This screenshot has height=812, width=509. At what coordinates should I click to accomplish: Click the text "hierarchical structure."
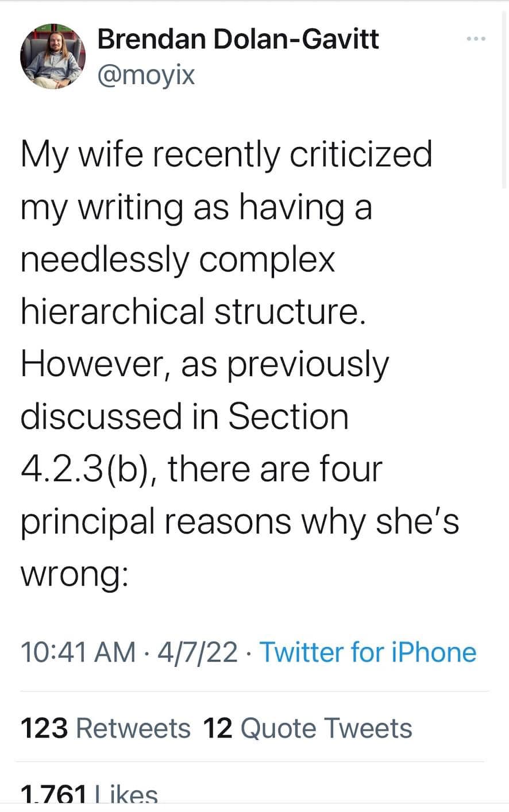coord(192,311)
